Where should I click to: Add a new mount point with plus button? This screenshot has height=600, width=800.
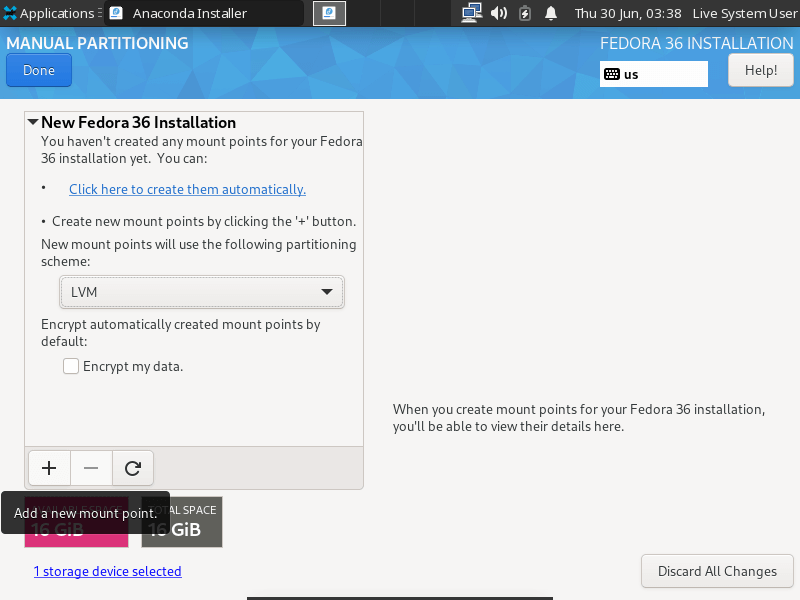[49, 467]
